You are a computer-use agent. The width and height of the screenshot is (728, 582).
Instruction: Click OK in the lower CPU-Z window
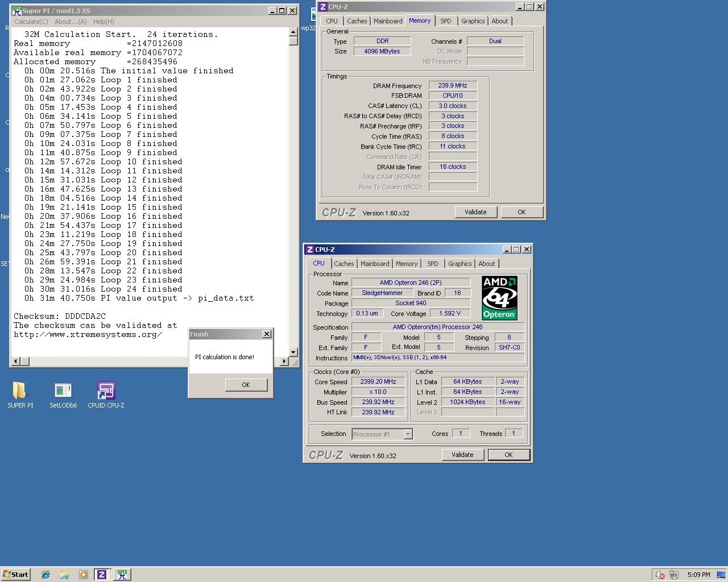coord(508,455)
